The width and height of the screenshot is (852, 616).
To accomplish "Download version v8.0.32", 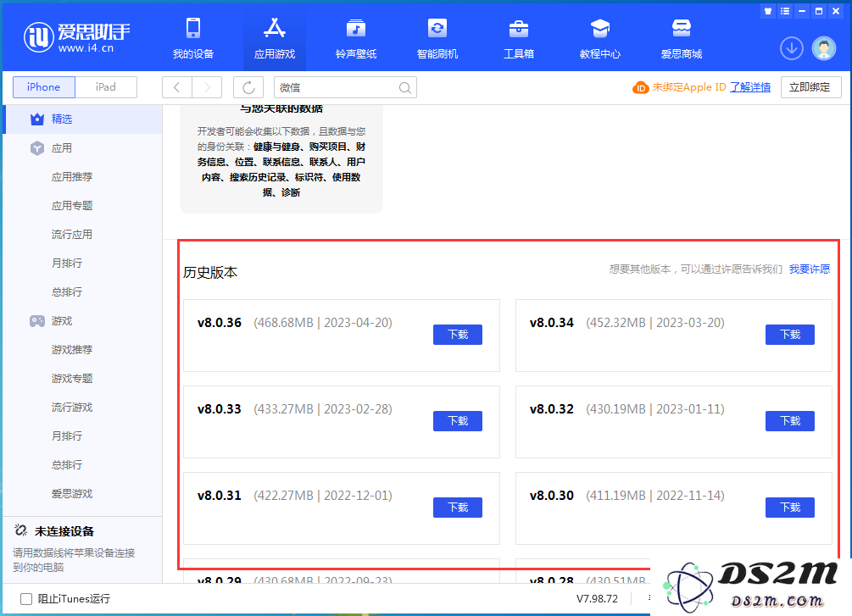I will pyautogui.click(x=790, y=421).
